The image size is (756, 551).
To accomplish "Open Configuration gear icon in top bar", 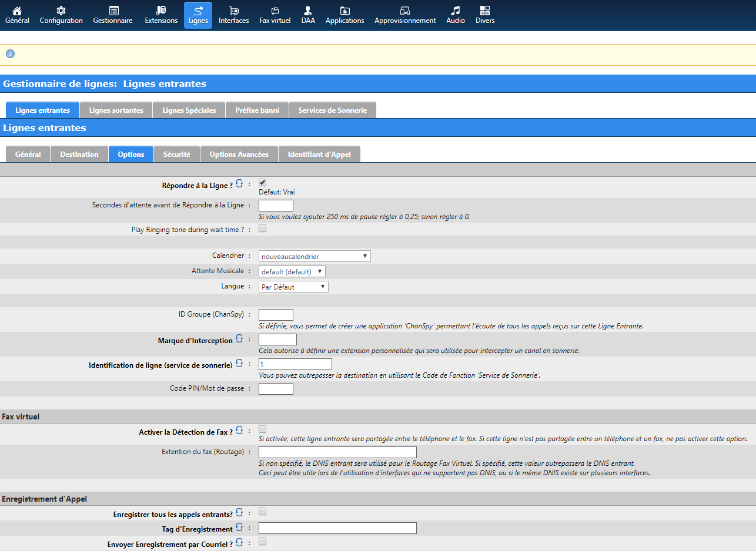I will coord(61,11).
